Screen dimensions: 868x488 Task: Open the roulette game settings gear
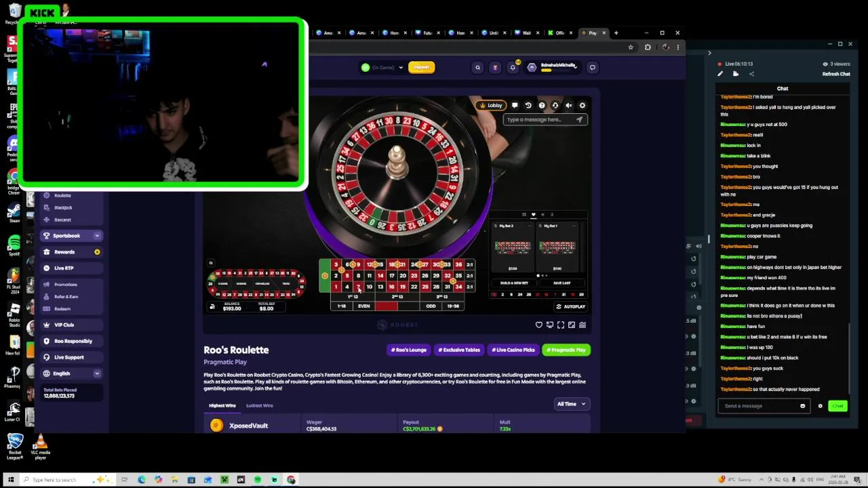coord(583,105)
